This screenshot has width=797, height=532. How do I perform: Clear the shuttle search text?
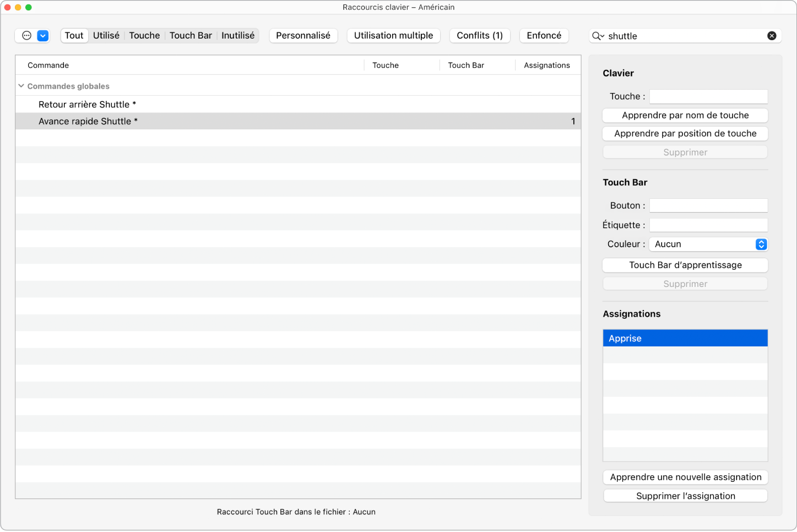pos(772,36)
